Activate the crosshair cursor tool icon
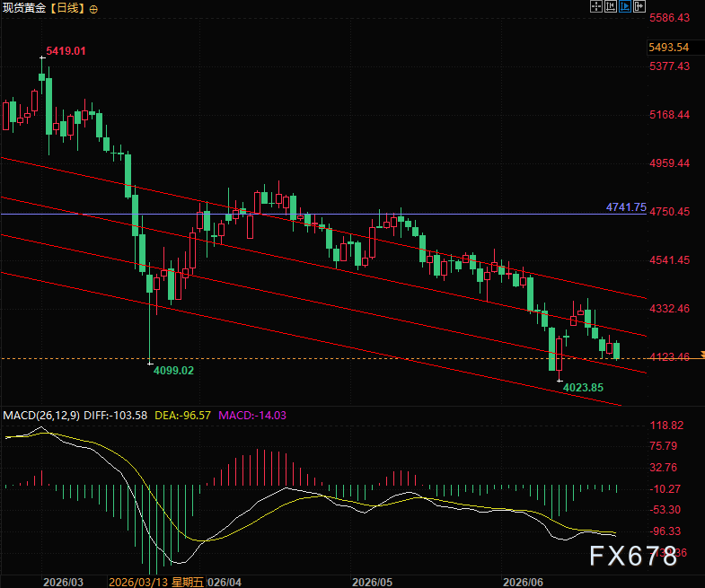Viewport: 705px width, 588px height. tap(595, 6)
